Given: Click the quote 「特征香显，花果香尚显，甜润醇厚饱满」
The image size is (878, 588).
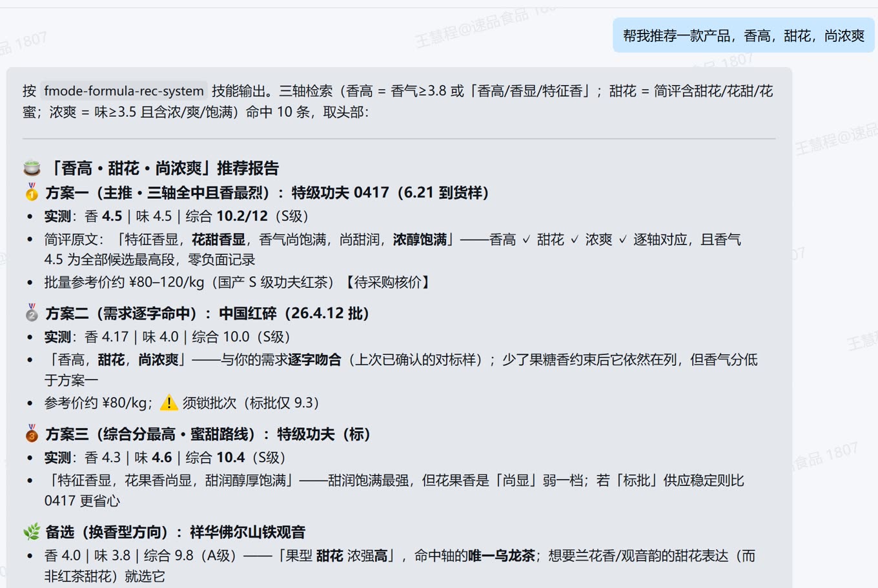Looking at the screenshot, I should [171, 480].
